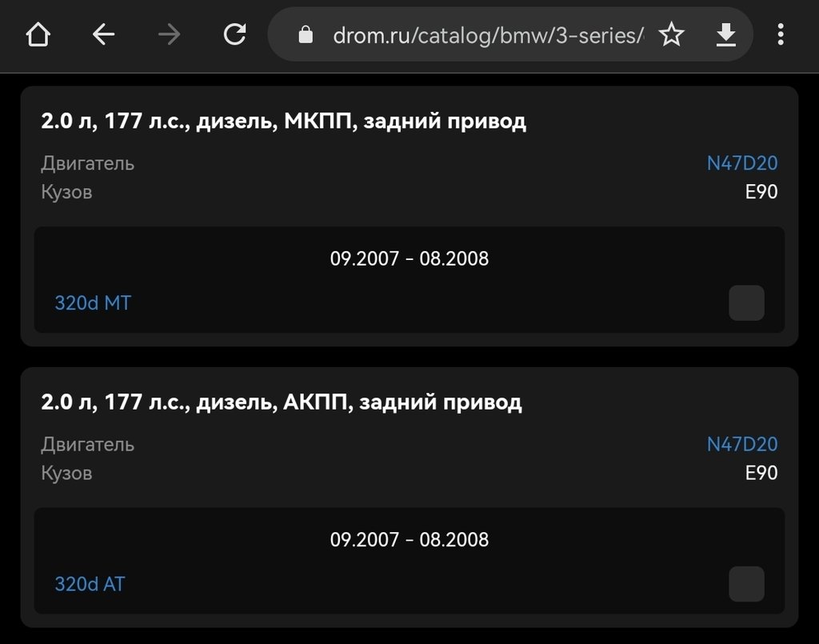Open the 320d MT modification link

(x=92, y=303)
